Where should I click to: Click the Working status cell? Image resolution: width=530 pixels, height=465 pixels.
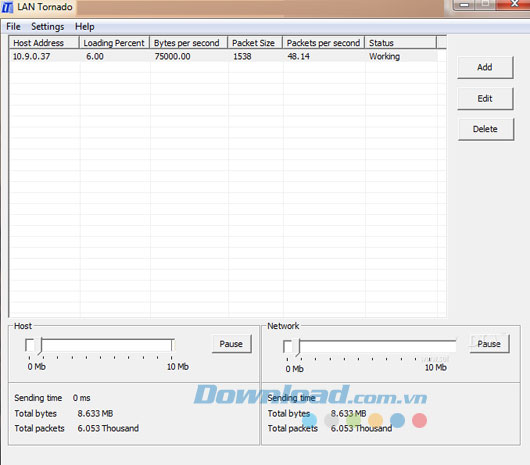tap(384, 56)
